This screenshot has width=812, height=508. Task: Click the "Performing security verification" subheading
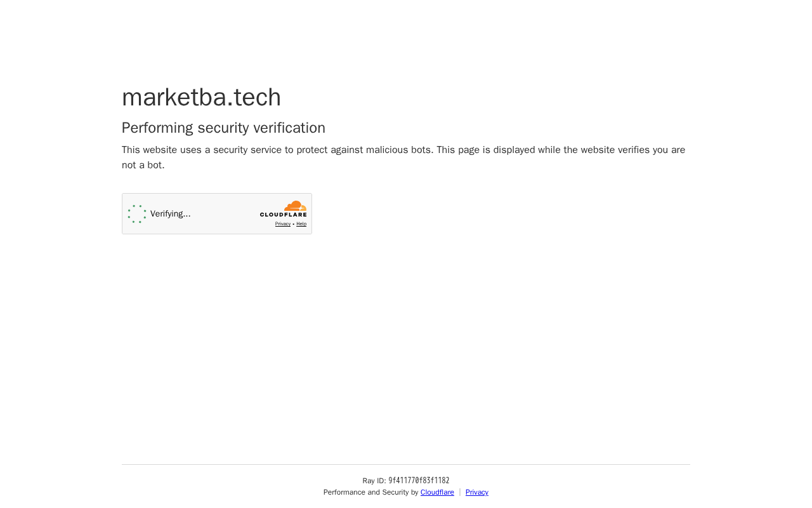(x=223, y=128)
